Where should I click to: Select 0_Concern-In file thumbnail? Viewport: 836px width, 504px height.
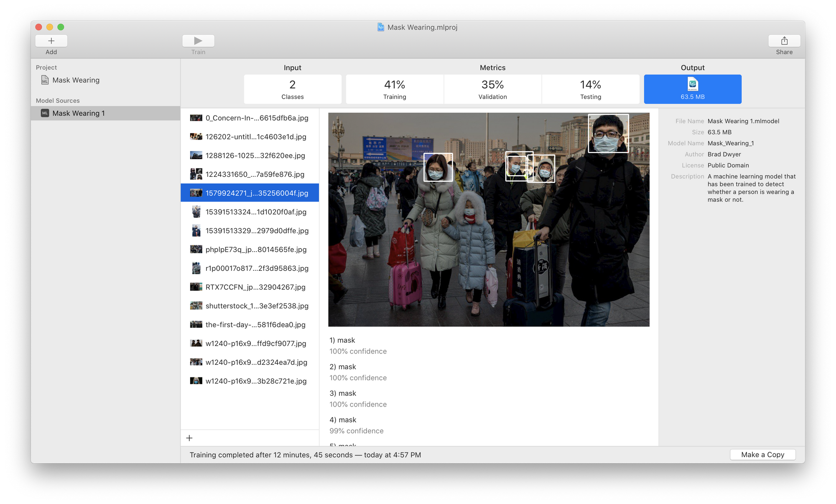[196, 118]
